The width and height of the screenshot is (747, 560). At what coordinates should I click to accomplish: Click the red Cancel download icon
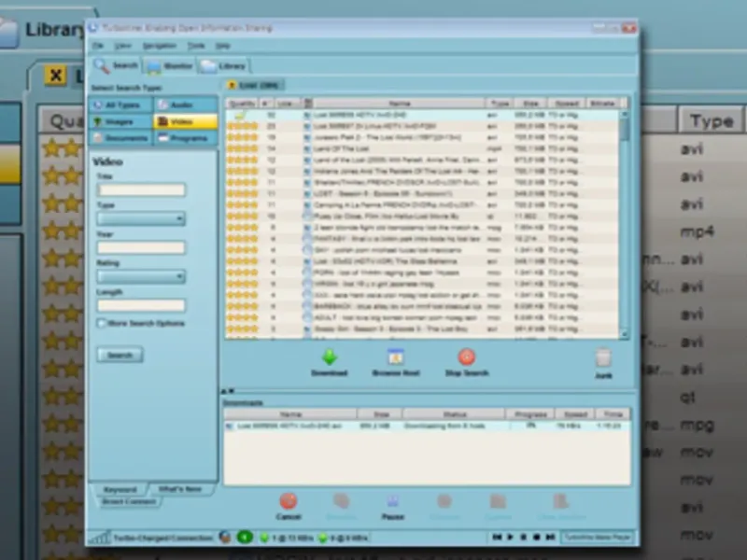coord(289,501)
